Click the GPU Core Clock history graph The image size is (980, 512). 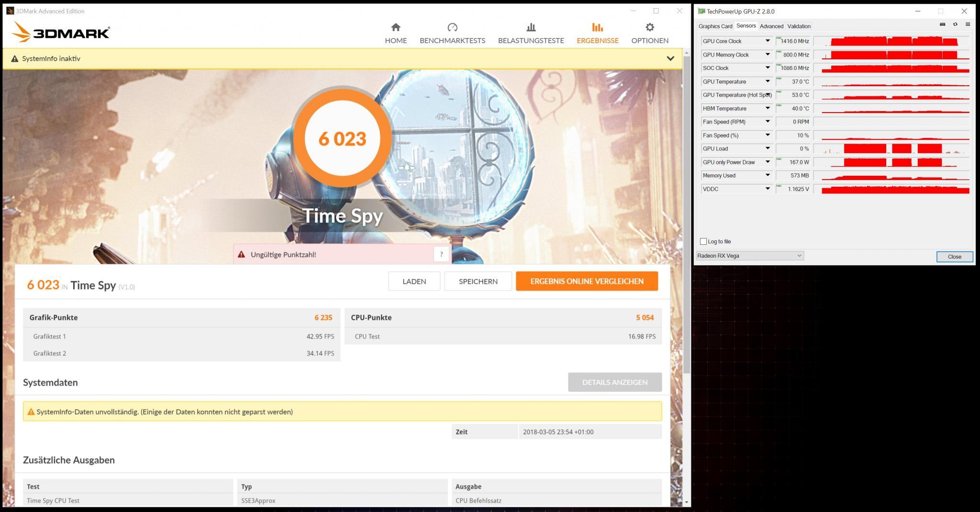[891, 41]
